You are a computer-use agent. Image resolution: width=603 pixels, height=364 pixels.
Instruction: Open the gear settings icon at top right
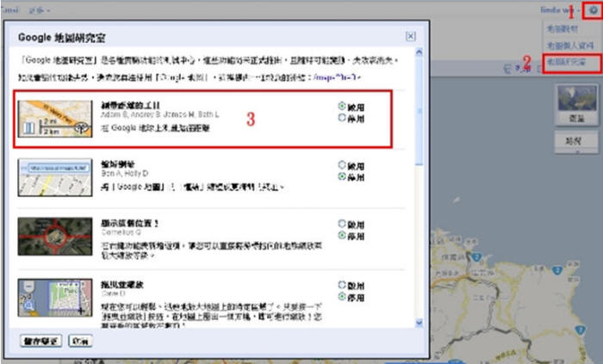coord(593,10)
